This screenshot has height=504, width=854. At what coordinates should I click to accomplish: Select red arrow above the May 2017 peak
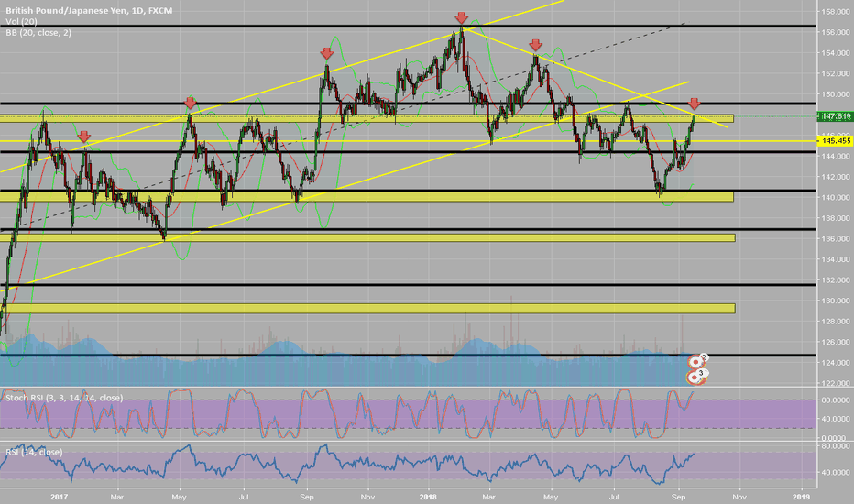point(190,103)
